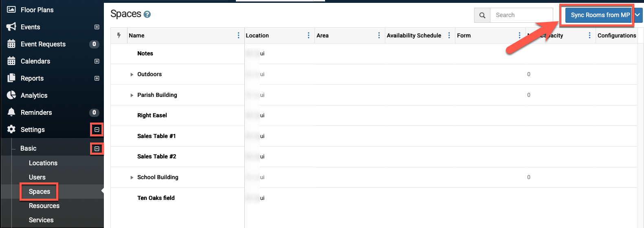Open Area column options menu
This screenshot has height=228, width=644.
tap(379, 35)
